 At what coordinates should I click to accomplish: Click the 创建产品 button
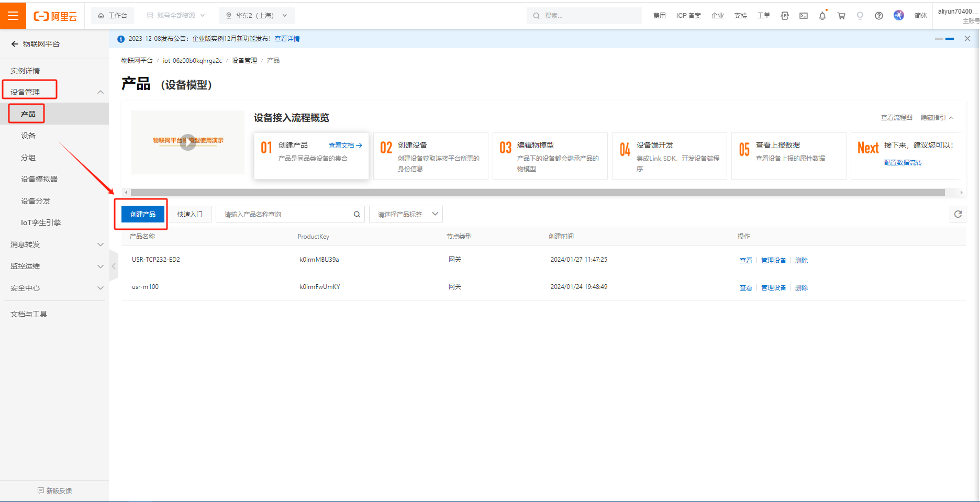(x=142, y=214)
